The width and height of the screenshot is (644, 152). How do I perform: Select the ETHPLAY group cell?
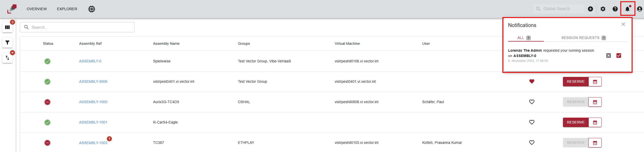tap(246, 143)
